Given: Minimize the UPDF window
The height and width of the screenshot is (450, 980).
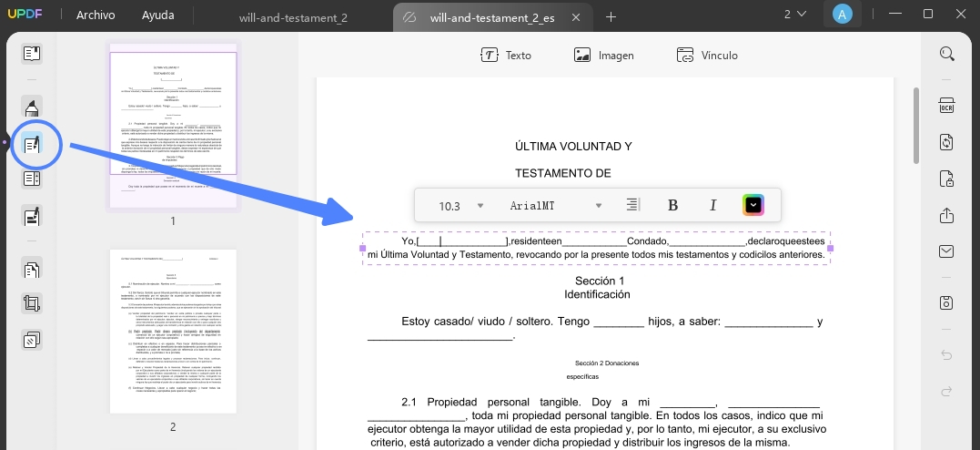Looking at the screenshot, I should 896,14.
